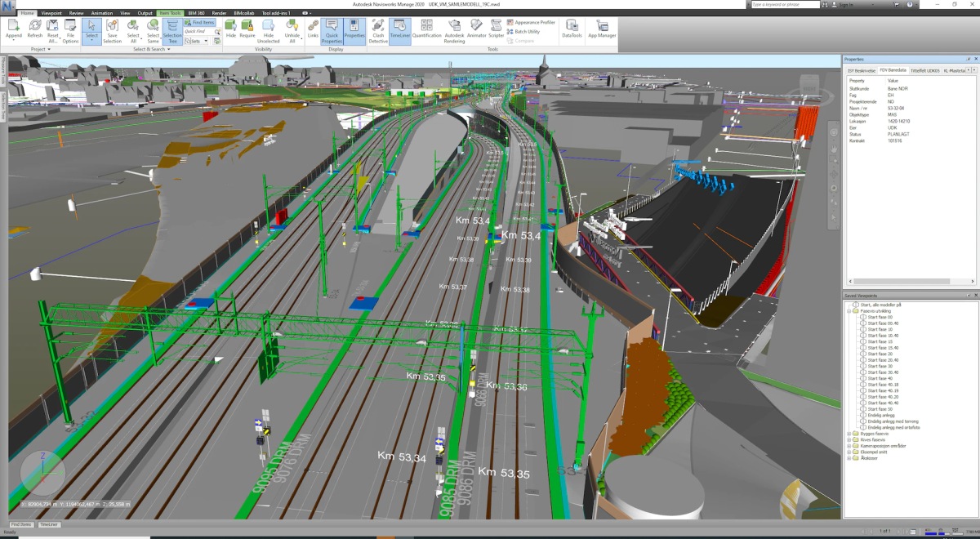Click the Find Items button
The width and height of the screenshot is (980, 539).
tap(200, 23)
